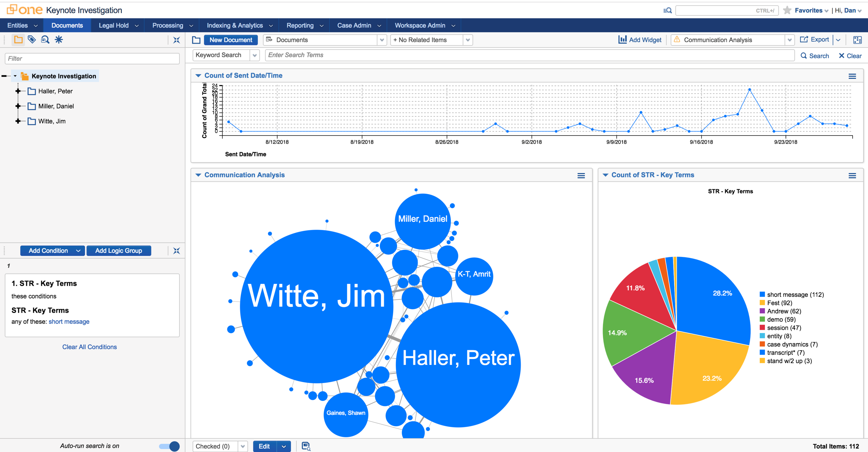Click the asterisk icon in the left panel

[59, 39]
